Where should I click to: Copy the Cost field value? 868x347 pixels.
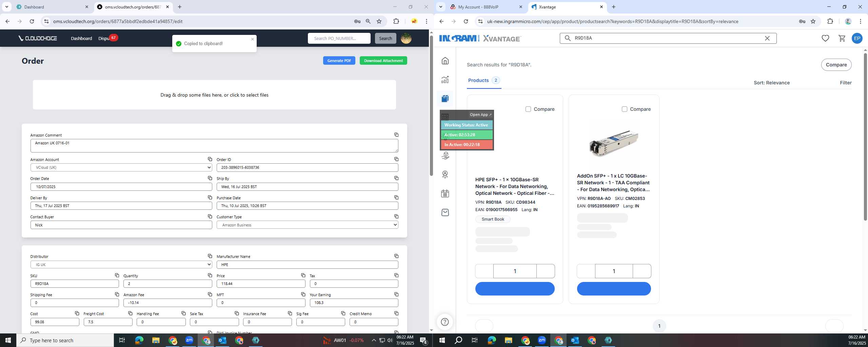pyautogui.click(x=77, y=313)
